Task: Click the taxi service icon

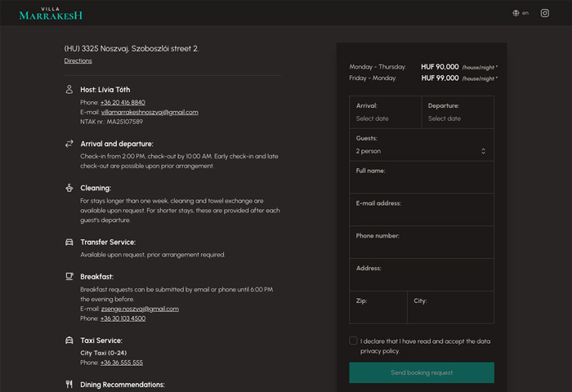Action: [x=69, y=340]
